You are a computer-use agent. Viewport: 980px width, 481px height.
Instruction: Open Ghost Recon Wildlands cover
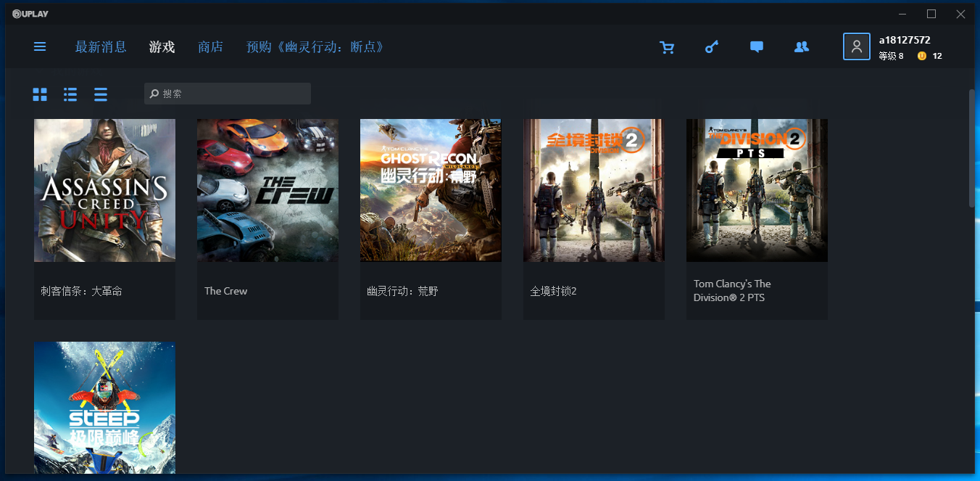coord(431,190)
